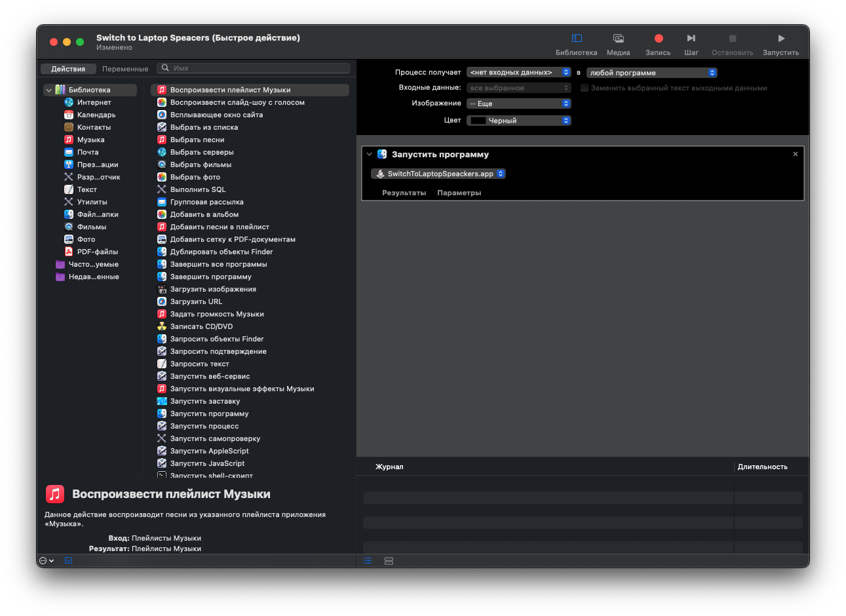Open the Медиа browser from the toolbar
The width and height of the screenshot is (846, 616).
[x=618, y=45]
